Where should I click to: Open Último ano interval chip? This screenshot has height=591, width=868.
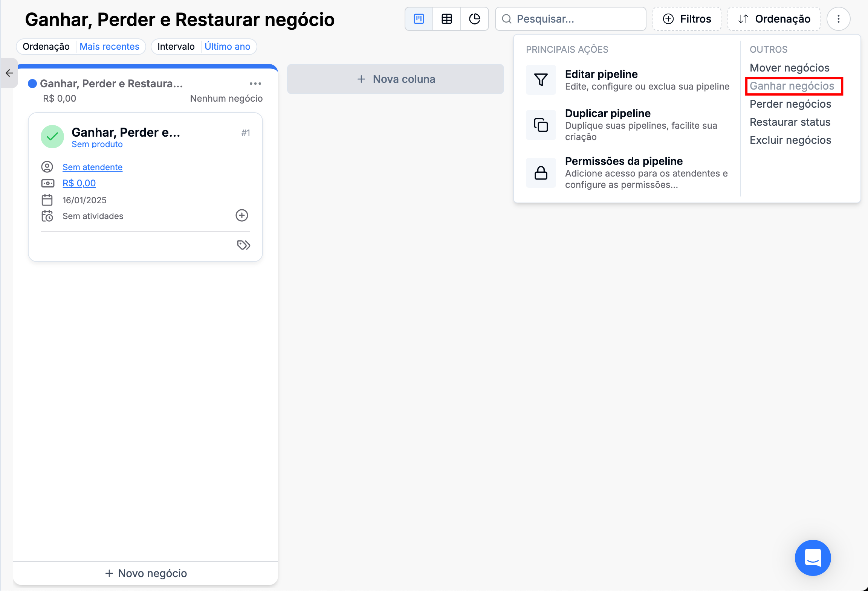click(x=227, y=47)
